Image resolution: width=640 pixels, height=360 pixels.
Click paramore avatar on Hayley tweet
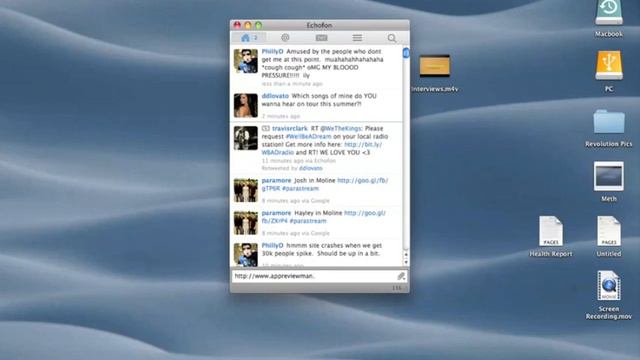click(246, 223)
